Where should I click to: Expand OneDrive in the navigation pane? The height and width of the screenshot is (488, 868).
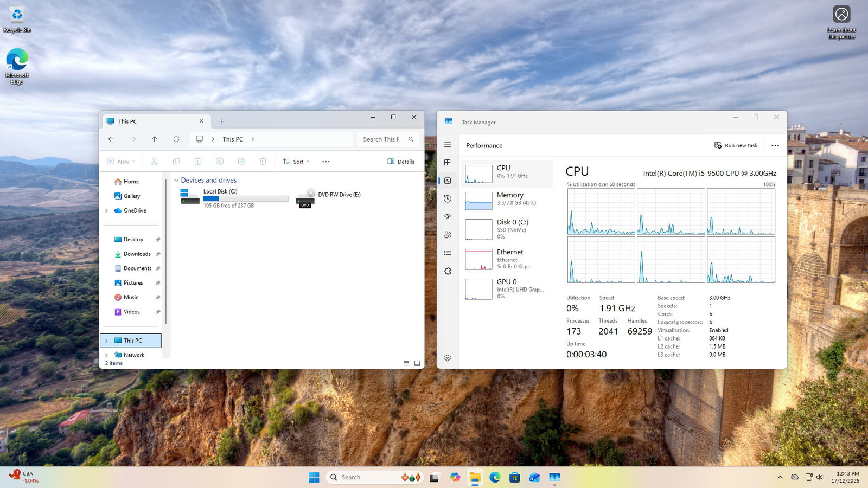pyautogui.click(x=107, y=210)
